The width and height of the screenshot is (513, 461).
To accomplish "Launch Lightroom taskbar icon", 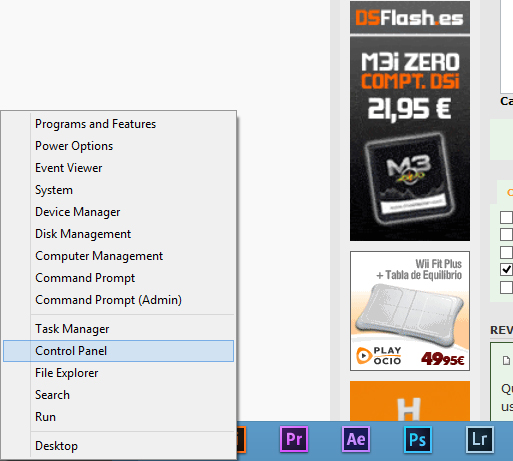I will [480, 439].
